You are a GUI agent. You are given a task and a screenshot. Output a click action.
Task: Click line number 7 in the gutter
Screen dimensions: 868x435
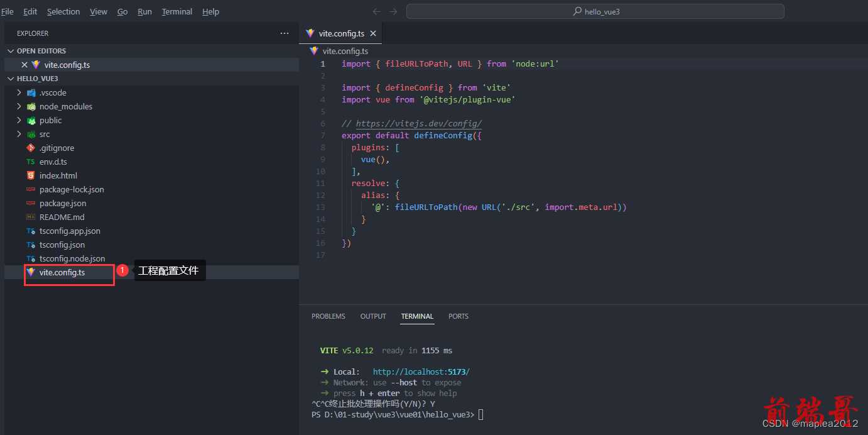click(323, 136)
